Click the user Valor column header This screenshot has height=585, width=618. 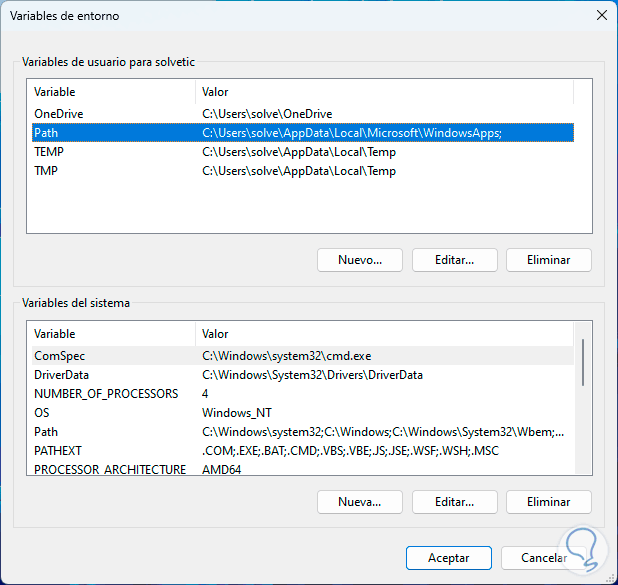[384, 92]
